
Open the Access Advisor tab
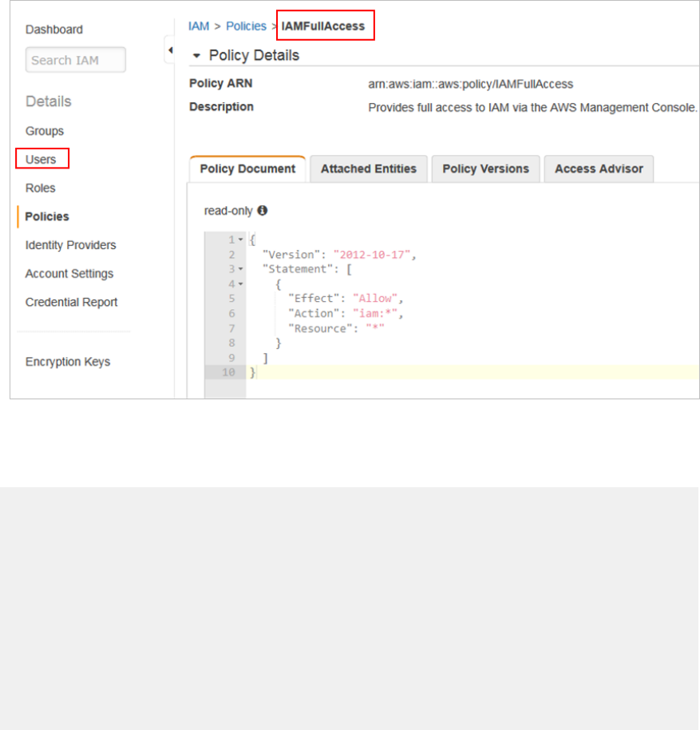[599, 169]
